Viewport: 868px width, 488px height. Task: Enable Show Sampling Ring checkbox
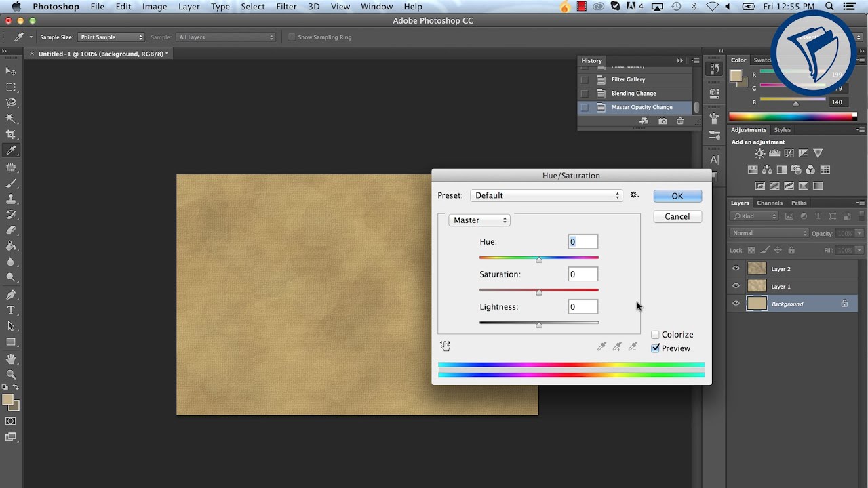(292, 37)
